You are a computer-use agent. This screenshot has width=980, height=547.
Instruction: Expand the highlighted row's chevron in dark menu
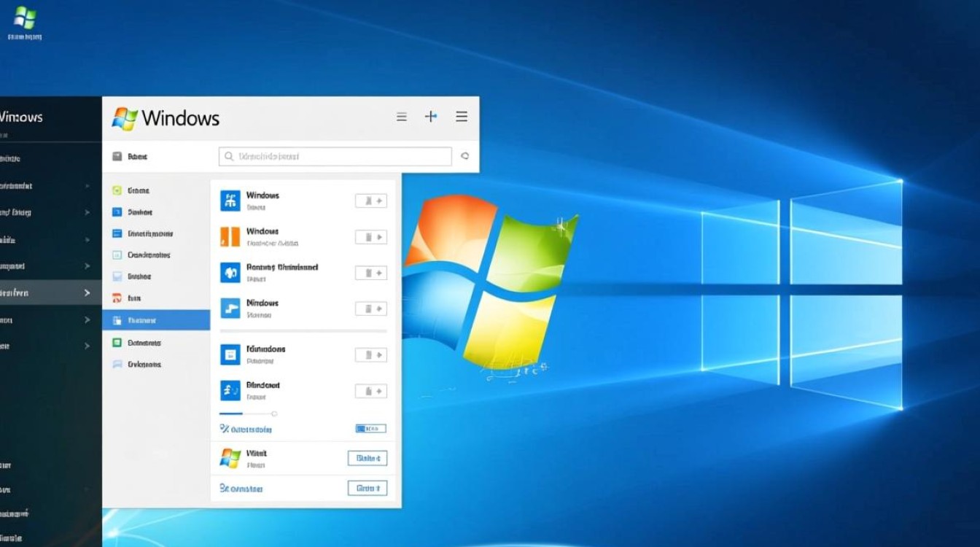(87, 292)
